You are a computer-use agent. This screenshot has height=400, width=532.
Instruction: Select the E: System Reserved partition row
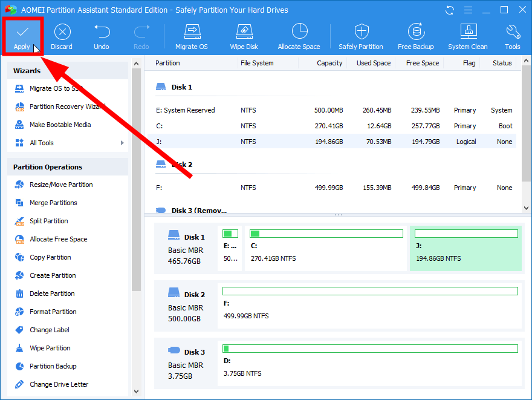point(332,110)
